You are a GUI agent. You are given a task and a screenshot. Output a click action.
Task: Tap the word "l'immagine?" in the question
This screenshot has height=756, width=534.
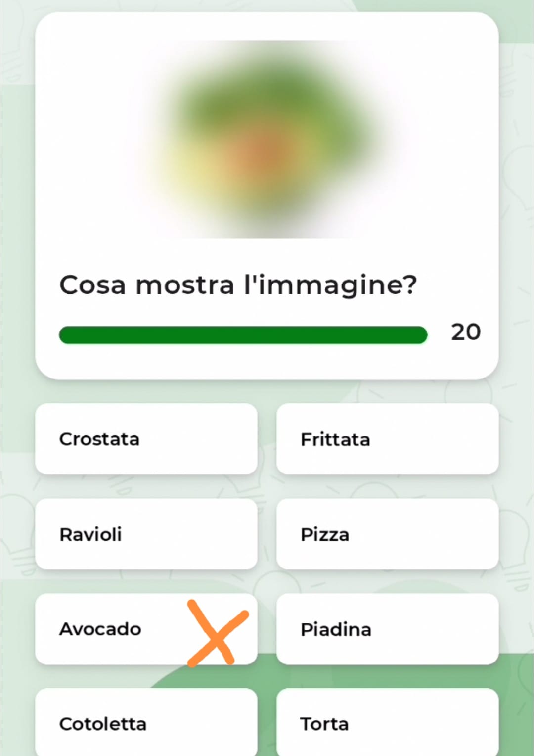[x=330, y=286]
